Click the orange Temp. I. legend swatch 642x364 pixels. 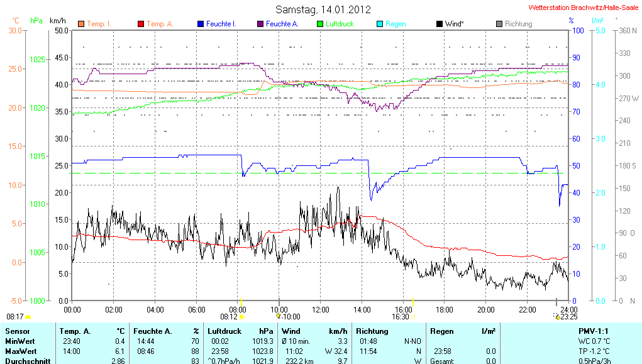pyautogui.click(x=81, y=24)
